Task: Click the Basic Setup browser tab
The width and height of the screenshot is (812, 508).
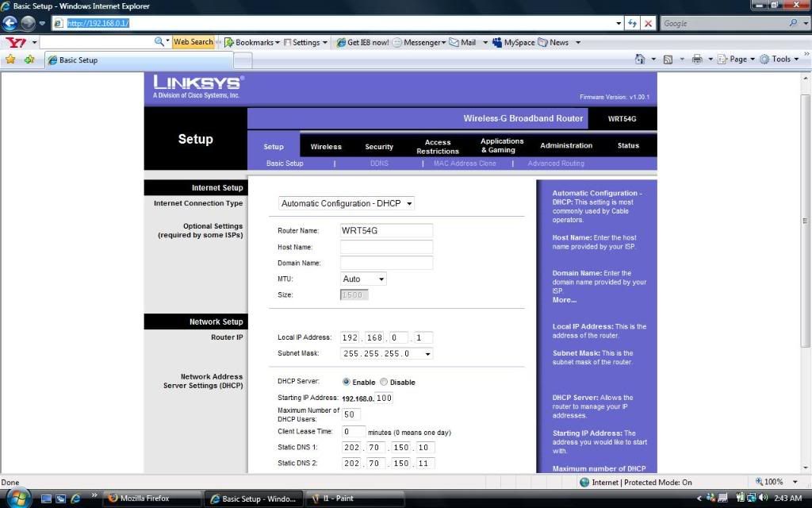Action: [138, 60]
